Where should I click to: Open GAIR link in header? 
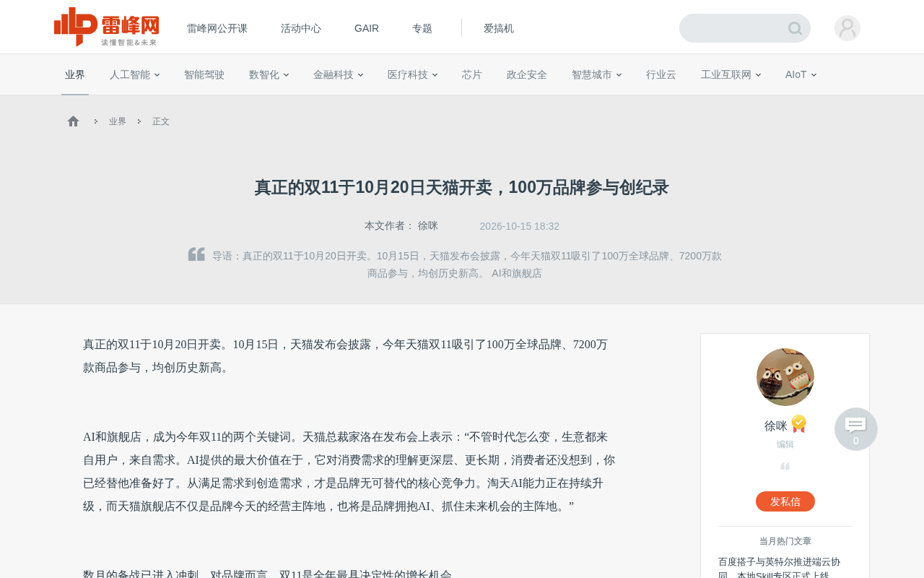pos(367,28)
